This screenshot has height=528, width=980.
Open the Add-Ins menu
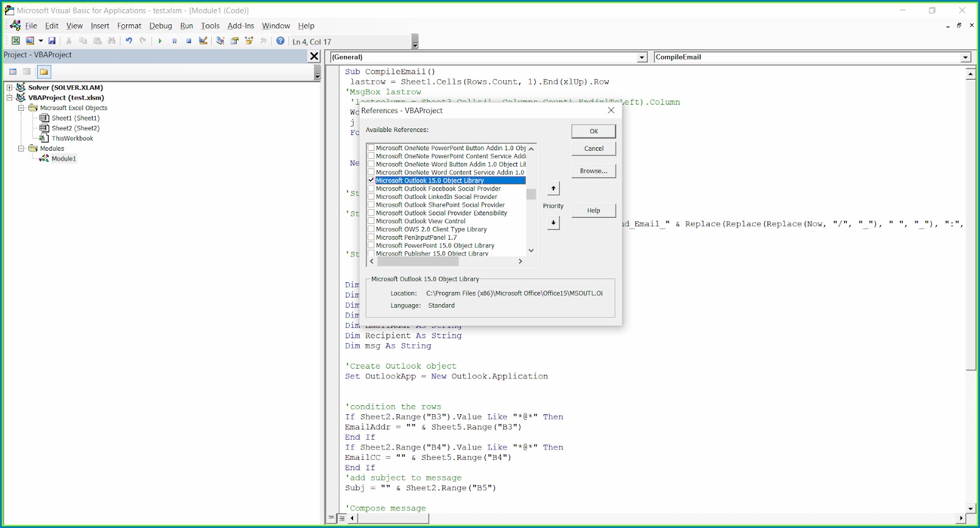point(241,26)
